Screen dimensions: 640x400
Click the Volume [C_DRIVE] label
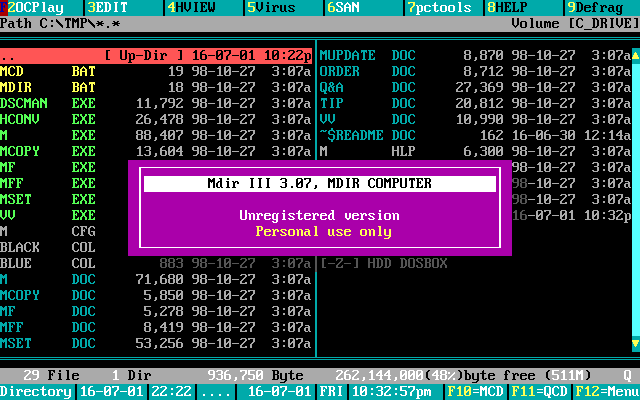tap(576, 24)
